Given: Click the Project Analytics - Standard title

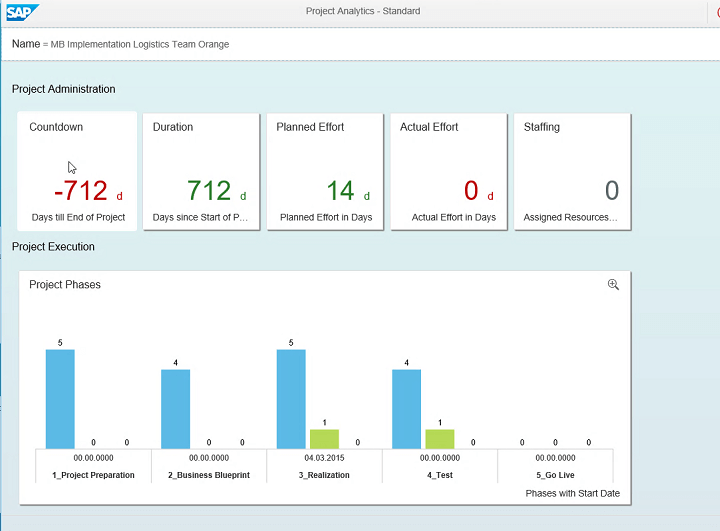Looking at the screenshot, I should point(363,11).
